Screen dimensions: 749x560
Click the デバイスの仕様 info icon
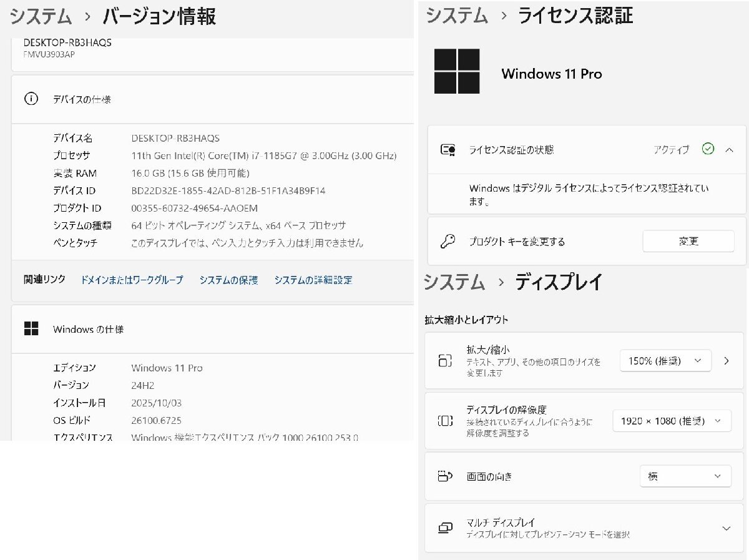tap(32, 99)
